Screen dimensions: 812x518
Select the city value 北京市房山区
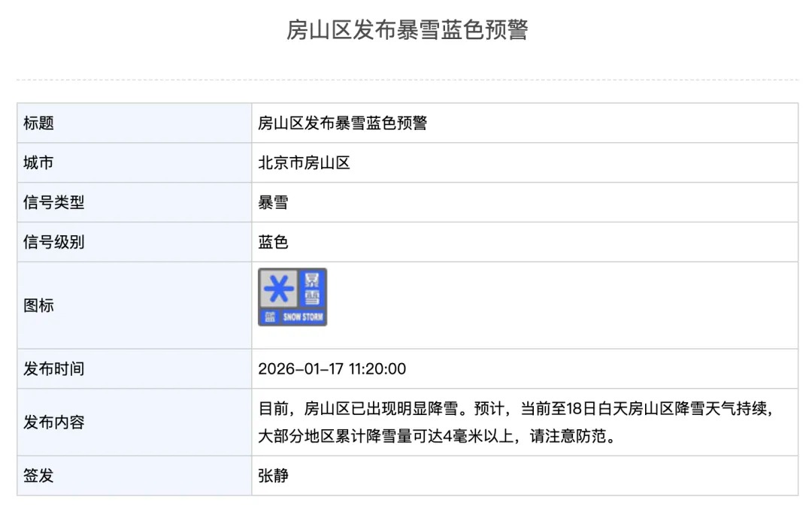(x=304, y=163)
